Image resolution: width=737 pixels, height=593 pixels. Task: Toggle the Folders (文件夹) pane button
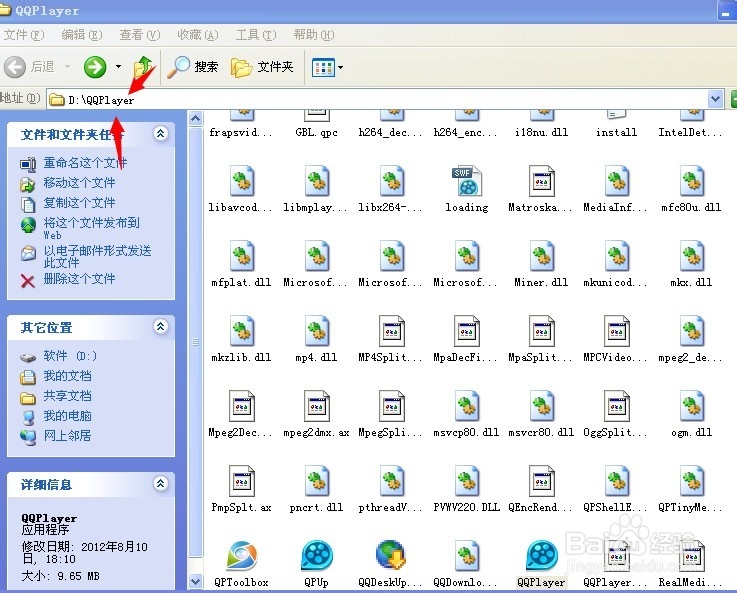pyautogui.click(x=262, y=67)
